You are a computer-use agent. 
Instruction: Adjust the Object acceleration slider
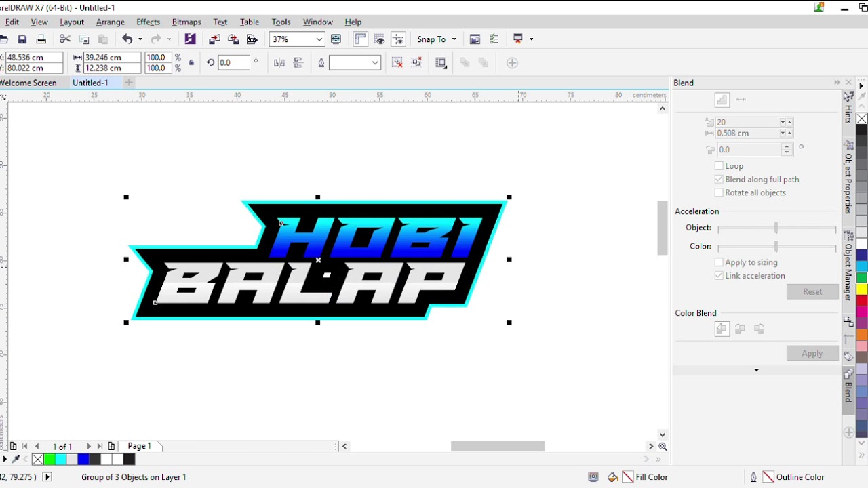coord(776,228)
